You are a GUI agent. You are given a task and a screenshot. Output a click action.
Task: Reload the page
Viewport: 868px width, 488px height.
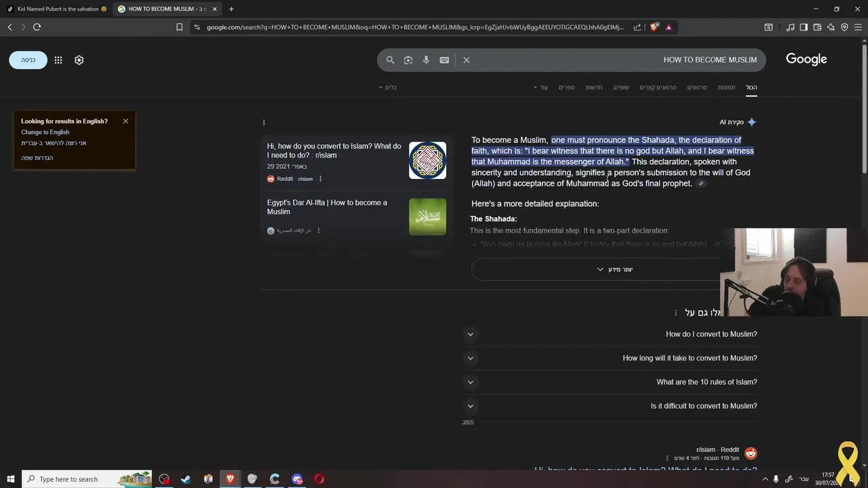coord(37,27)
